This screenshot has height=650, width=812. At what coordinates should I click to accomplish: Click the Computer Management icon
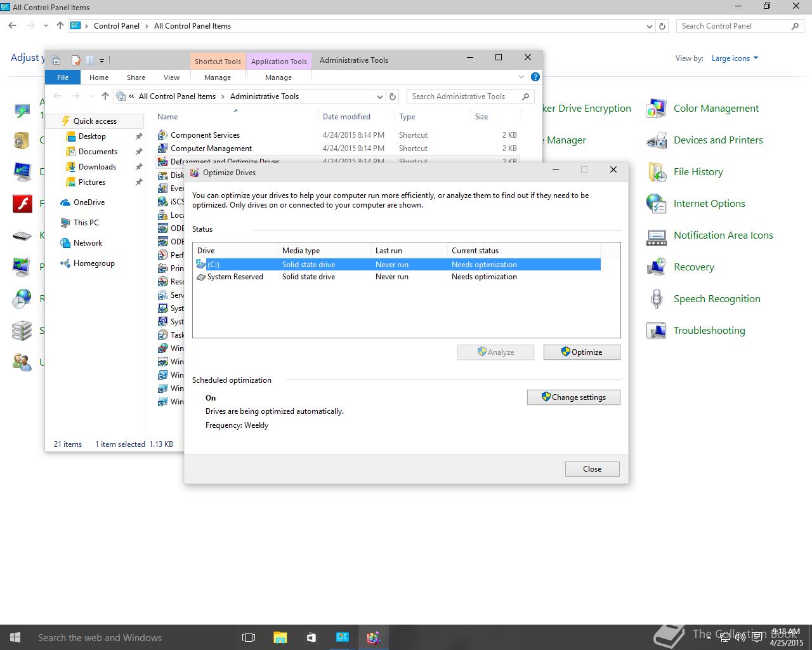tap(162, 149)
